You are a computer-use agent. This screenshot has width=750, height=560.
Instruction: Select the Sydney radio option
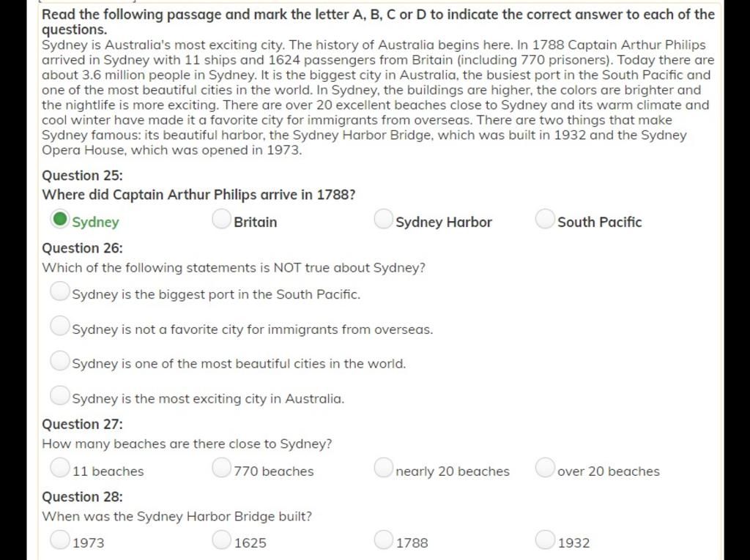(x=60, y=219)
